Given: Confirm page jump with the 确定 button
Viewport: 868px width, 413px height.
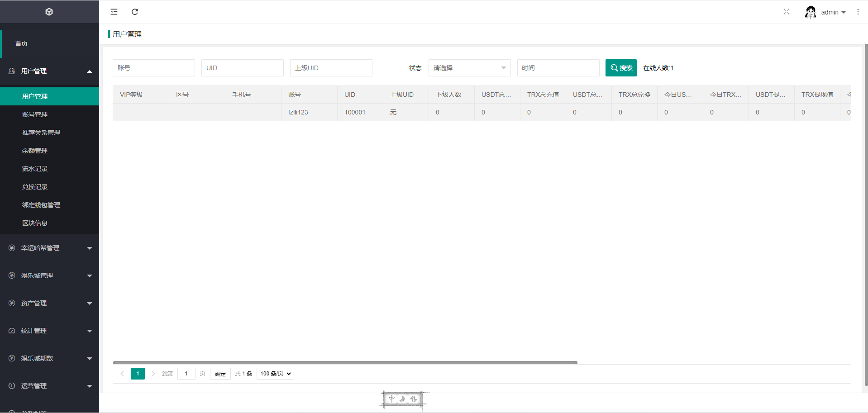Looking at the screenshot, I should click(x=220, y=374).
